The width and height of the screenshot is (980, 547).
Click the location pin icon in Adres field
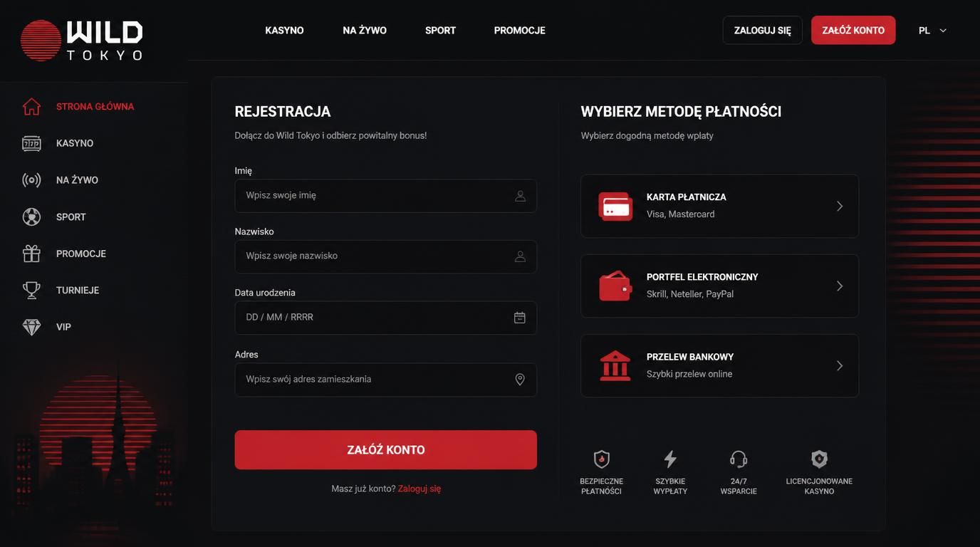tap(520, 380)
